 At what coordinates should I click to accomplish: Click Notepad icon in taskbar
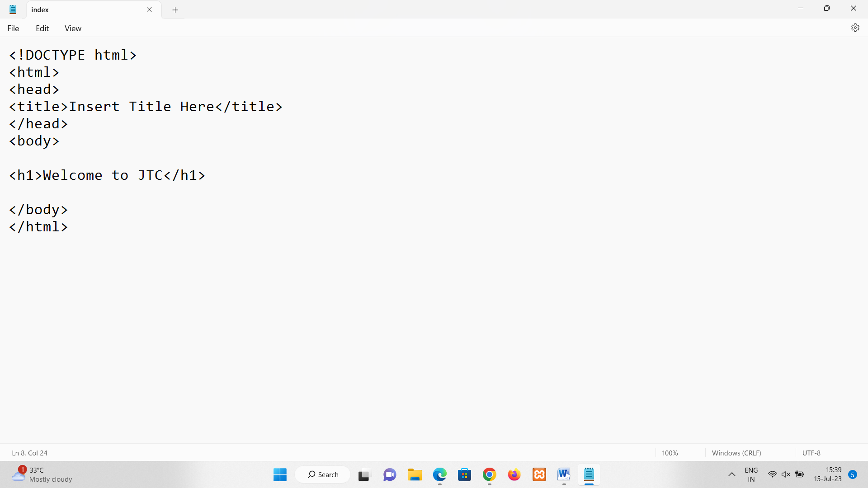[x=589, y=474]
